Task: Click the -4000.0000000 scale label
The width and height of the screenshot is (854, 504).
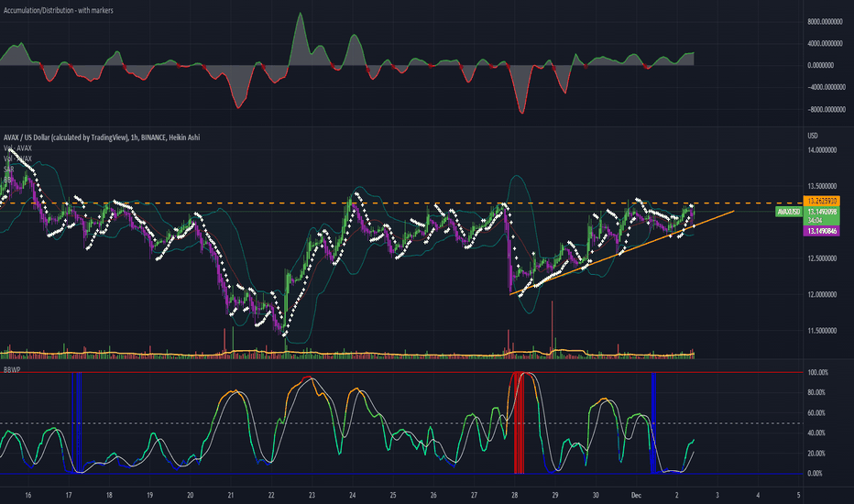Action: pos(826,87)
